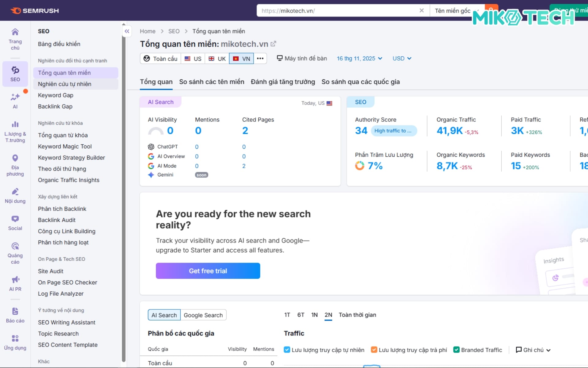This screenshot has height=368, width=588.
Task: Open the AI section icon
Action: [15, 100]
